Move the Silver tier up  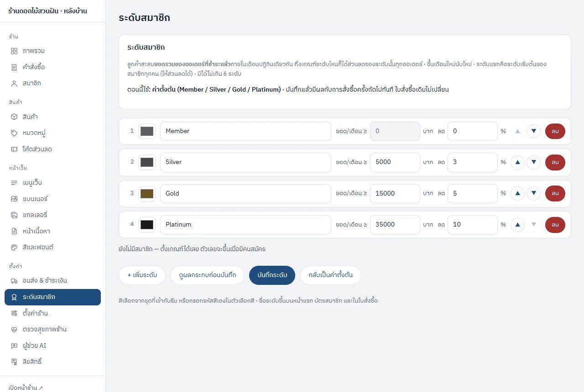(517, 162)
